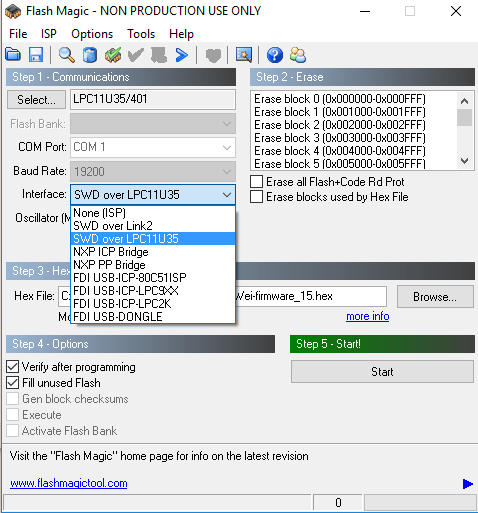Image resolution: width=478 pixels, height=513 pixels.
Task: Click the grey checkmark Verify icon
Action: click(x=136, y=55)
